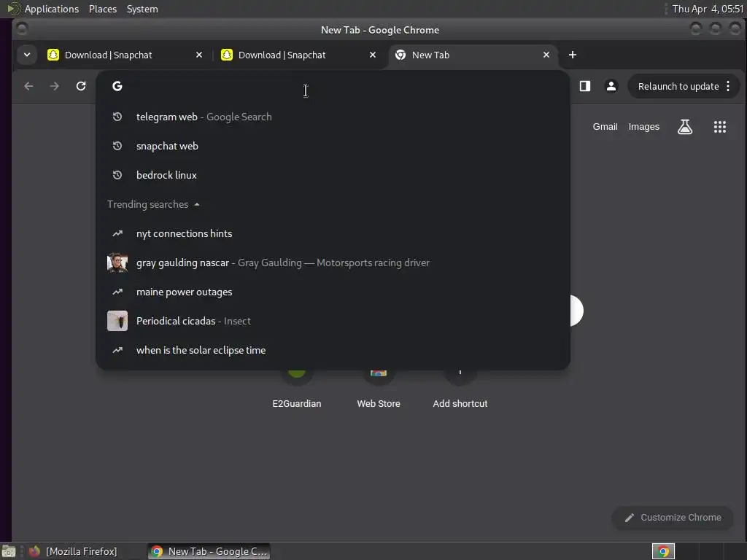
Task: Open the Applications menu
Action: pyautogui.click(x=52, y=9)
